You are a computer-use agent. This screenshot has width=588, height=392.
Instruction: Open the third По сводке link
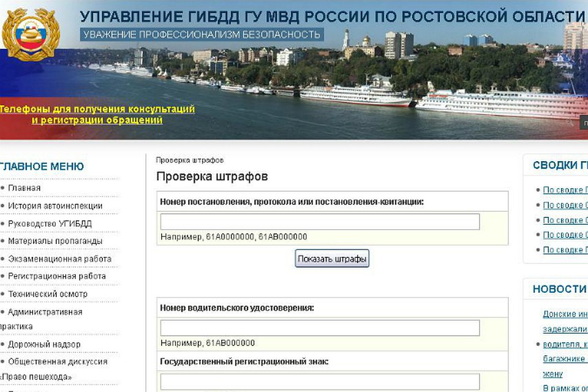565,221
